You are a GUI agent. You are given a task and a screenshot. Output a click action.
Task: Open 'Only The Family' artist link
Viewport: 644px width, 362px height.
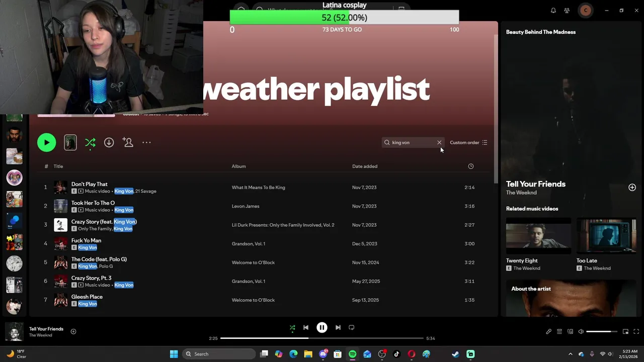pyautogui.click(x=95, y=229)
